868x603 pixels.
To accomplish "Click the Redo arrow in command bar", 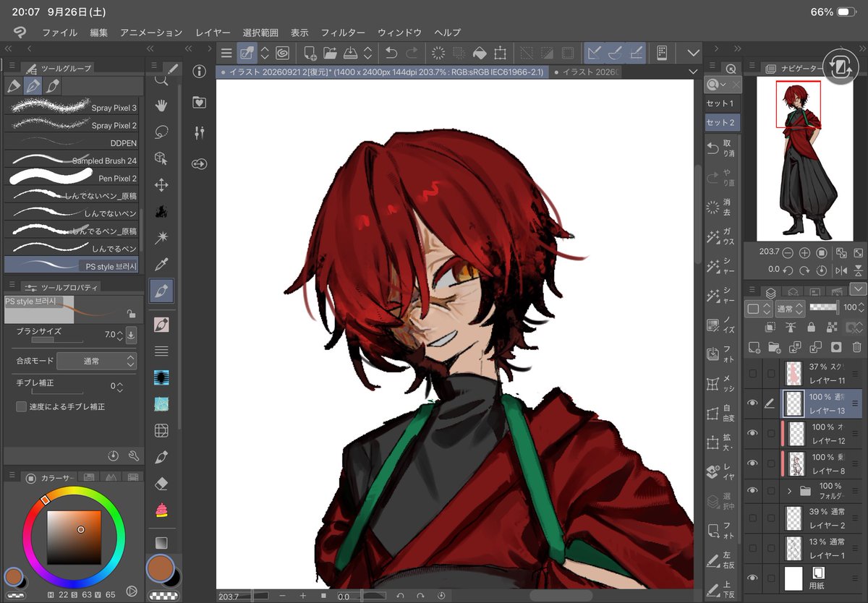I will pyautogui.click(x=412, y=53).
